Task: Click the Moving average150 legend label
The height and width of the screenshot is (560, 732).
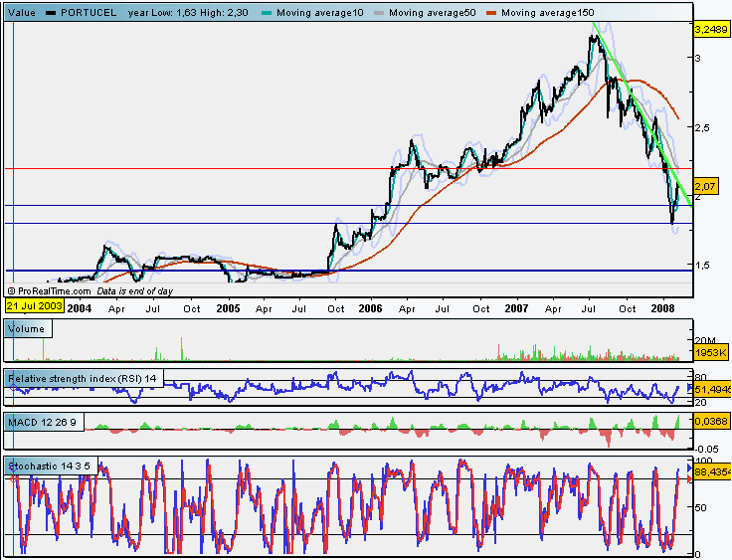Action: click(x=548, y=13)
